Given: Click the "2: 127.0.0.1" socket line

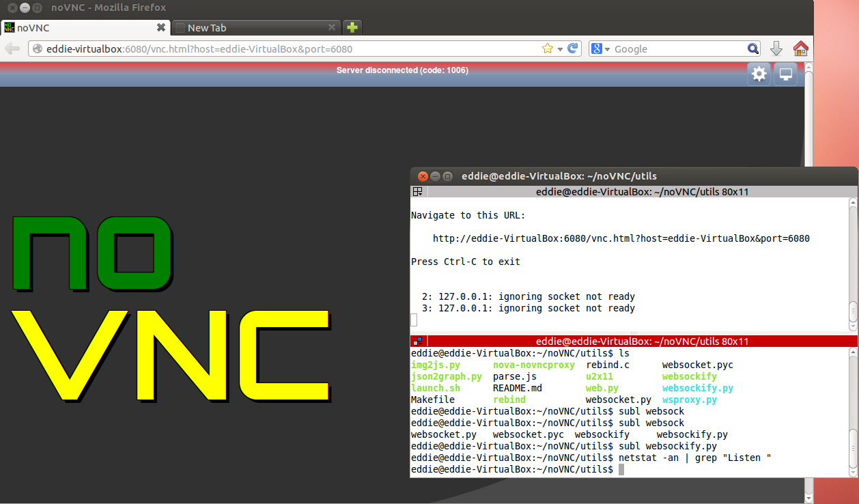Looking at the screenshot, I should point(529,296).
